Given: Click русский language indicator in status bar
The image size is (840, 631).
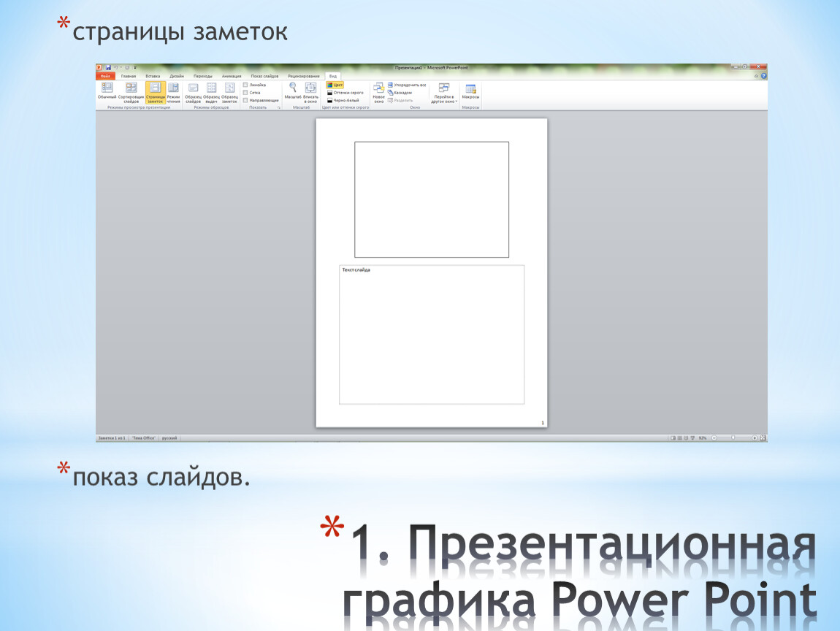Looking at the screenshot, I should tap(169, 438).
